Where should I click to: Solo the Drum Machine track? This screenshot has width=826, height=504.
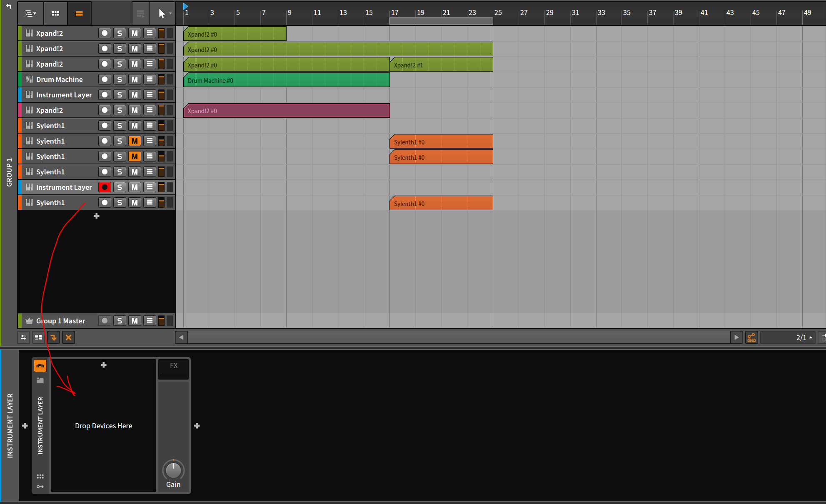point(120,79)
